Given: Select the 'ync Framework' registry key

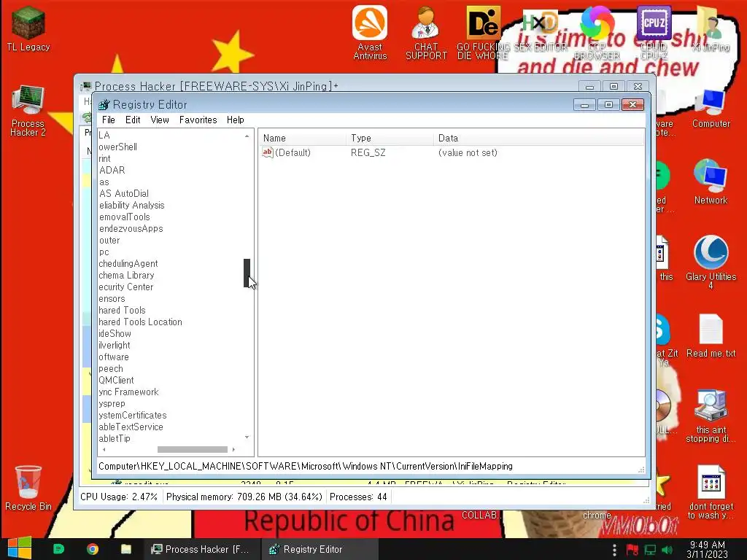Looking at the screenshot, I should [128, 392].
